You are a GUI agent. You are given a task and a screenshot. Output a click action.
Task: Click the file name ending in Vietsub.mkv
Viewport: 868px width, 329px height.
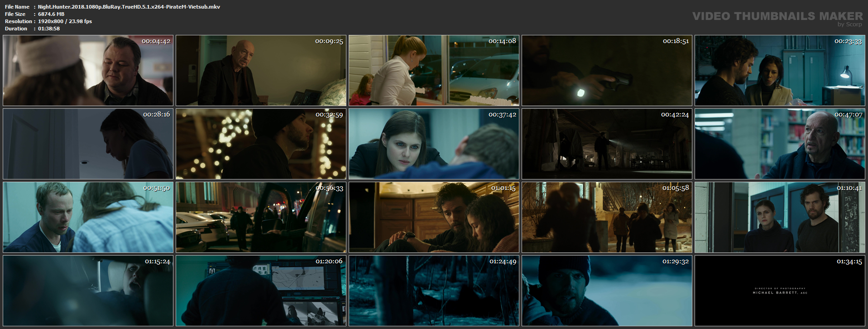[129, 7]
